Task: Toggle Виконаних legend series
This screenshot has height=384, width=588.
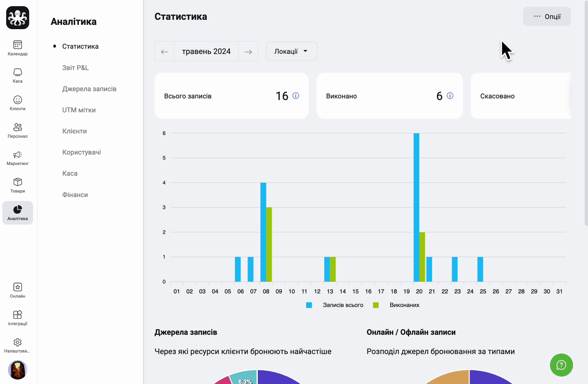Action: 396,305
